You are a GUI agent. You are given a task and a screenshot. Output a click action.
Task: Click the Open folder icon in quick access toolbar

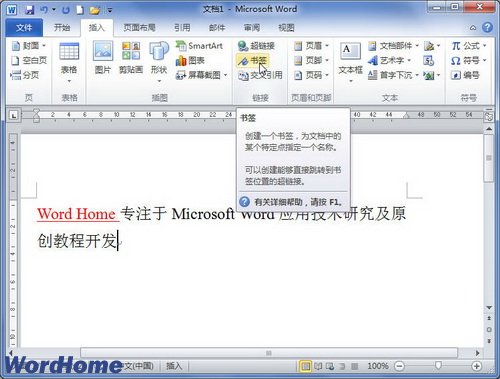[x=95, y=10]
